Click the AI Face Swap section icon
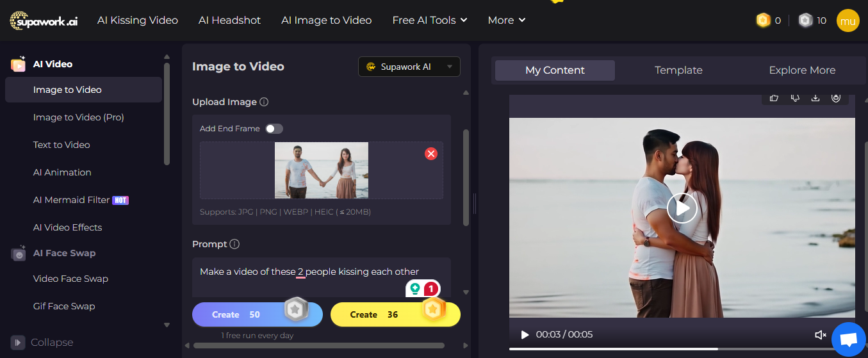 click(18, 254)
